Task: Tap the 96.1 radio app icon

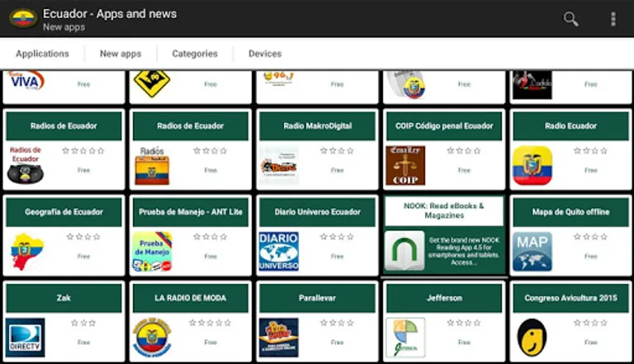Action: pos(279,78)
